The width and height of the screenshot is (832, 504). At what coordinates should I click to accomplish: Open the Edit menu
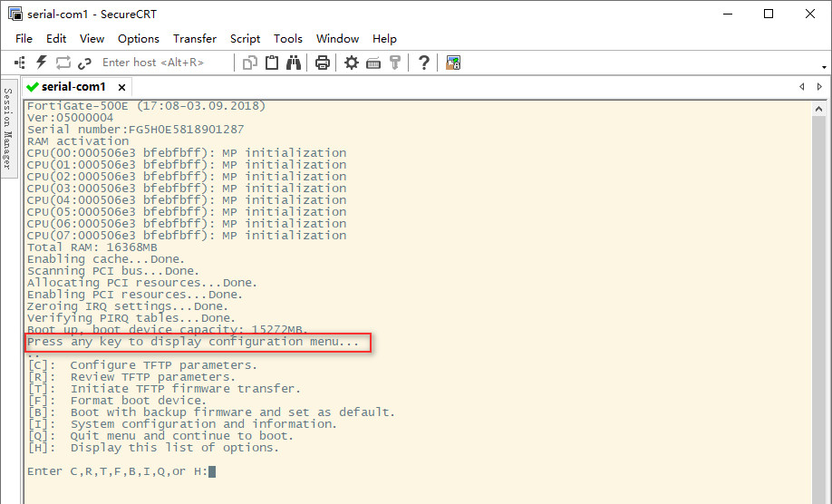pyautogui.click(x=56, y=39)
